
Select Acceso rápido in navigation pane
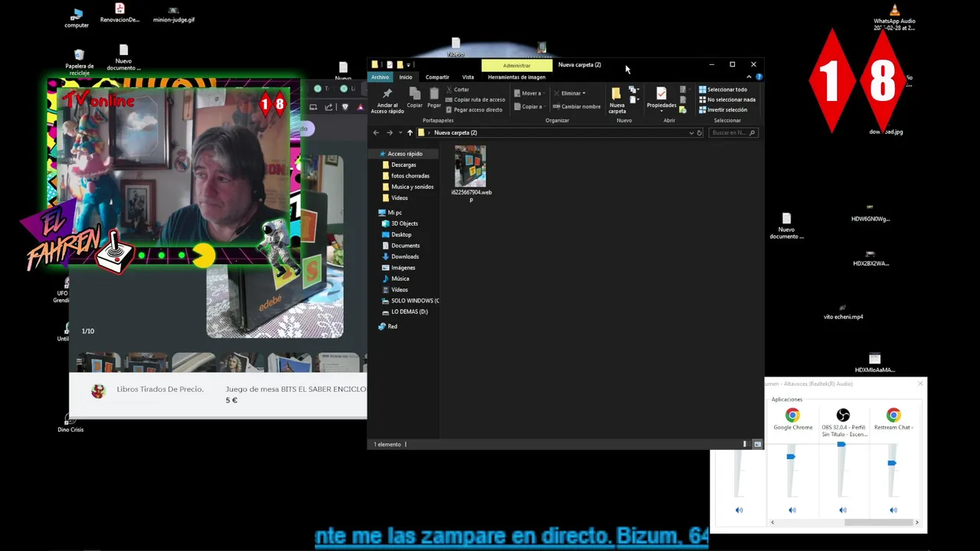tap(404, 154)
